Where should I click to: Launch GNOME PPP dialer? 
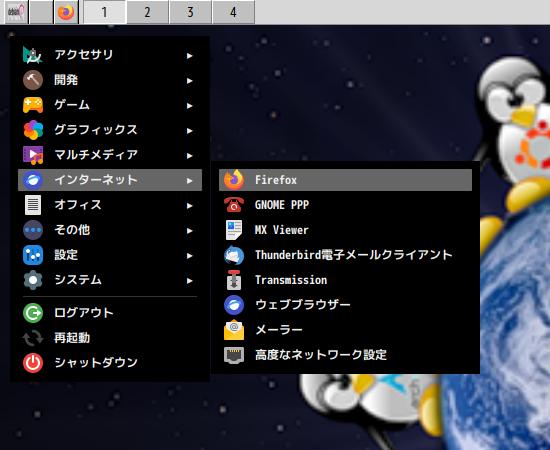coord(345,205)
